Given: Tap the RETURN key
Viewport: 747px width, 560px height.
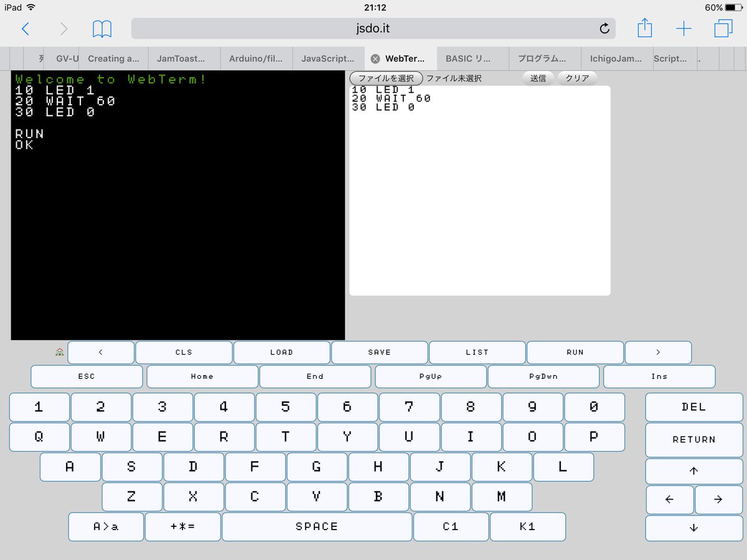Looking at the screenshot, I should (x=694, y=440).
